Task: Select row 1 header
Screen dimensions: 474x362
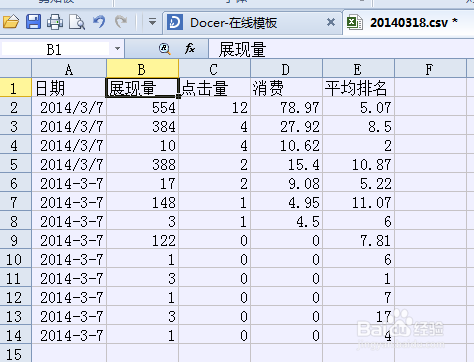Action: click(x=15, y=88)
